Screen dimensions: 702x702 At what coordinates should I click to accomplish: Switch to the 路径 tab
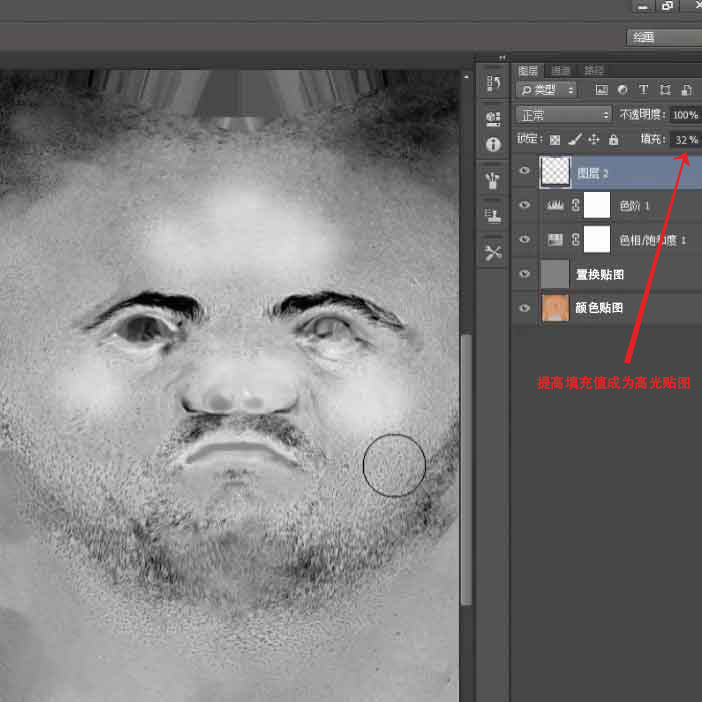(x=593, y=71)
